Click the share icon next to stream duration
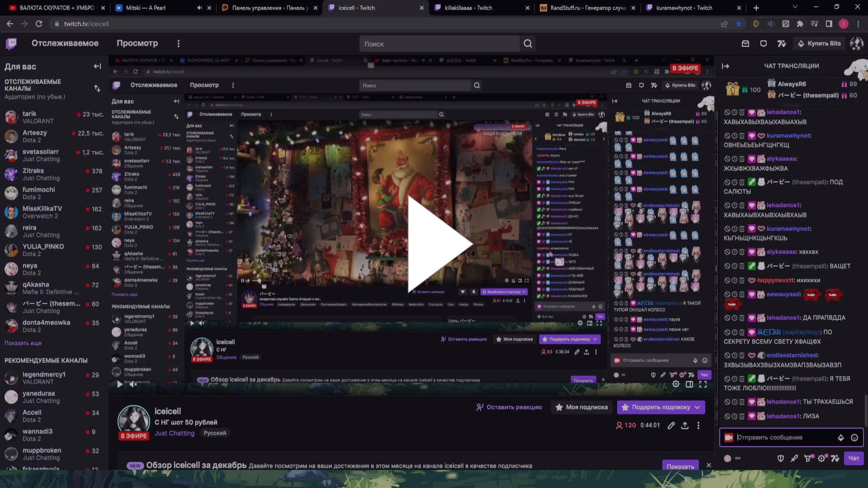868x488 pixels. pyautogui.click(x=685, y=425)
